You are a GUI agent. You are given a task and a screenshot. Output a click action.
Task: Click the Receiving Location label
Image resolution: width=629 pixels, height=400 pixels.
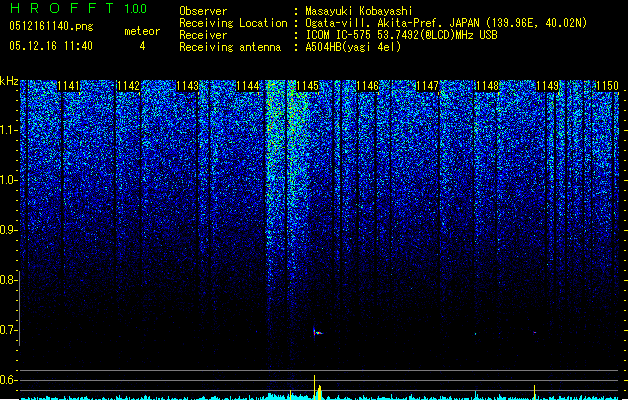(233, 23)
